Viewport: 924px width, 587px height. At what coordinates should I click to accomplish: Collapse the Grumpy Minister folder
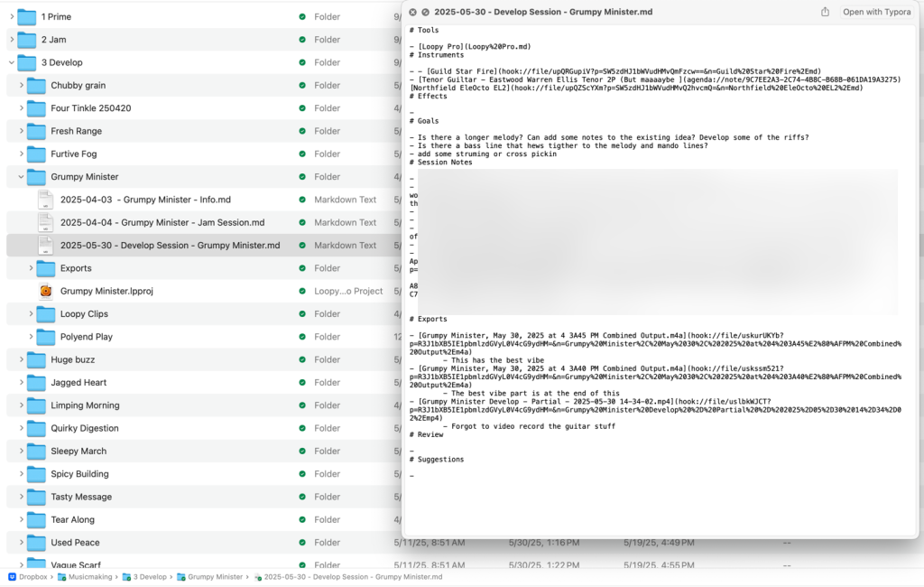pos(21,177)
